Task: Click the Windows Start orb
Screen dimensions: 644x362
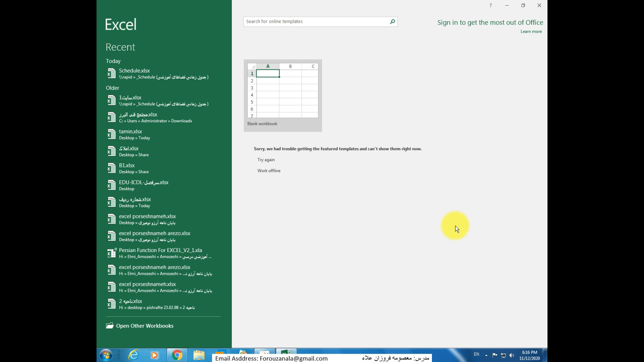Action: (x=106, y=355)
